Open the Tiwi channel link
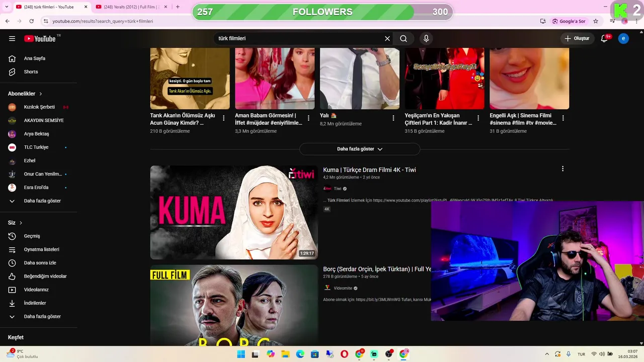 coord(338,189)
